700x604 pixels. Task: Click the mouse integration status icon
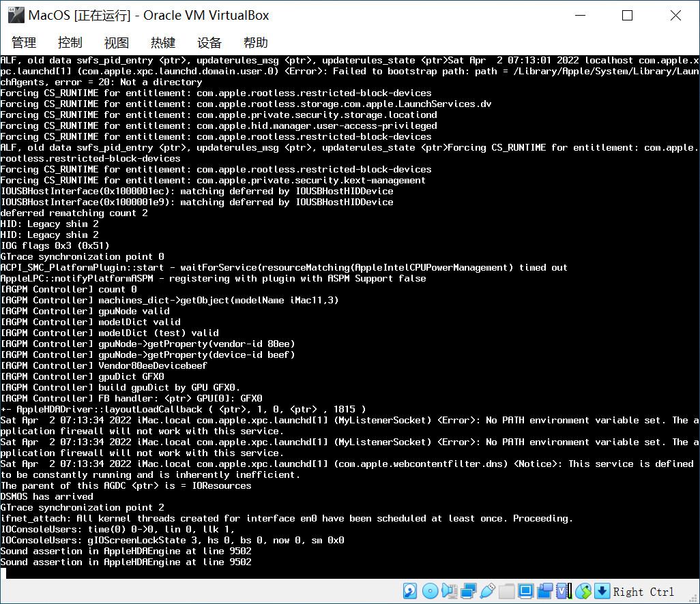pyautogui.click(x=583, y=591)
